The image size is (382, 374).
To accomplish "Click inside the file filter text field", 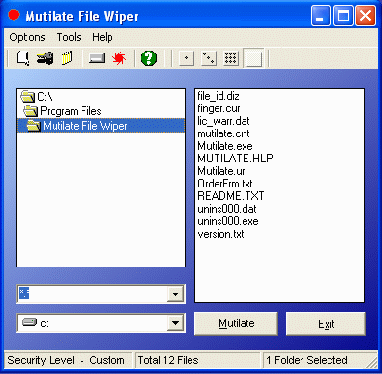I will (x=92, y=294).
